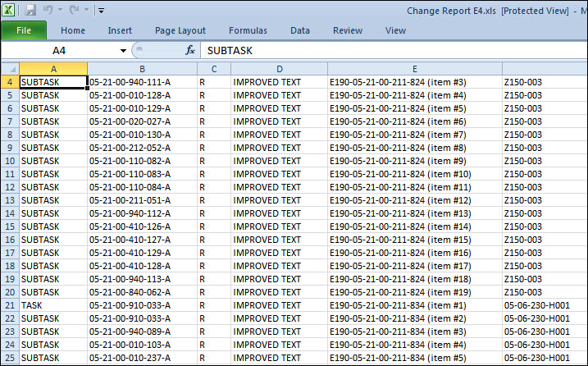Click the Select All corner button
This screenshot has height=366, width=588.
[10, 69]
